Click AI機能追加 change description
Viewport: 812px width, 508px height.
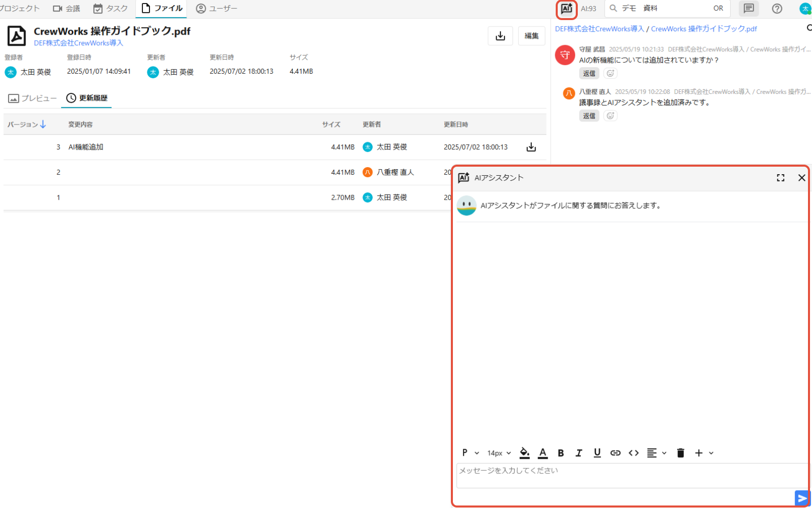[x=86, y=147]
